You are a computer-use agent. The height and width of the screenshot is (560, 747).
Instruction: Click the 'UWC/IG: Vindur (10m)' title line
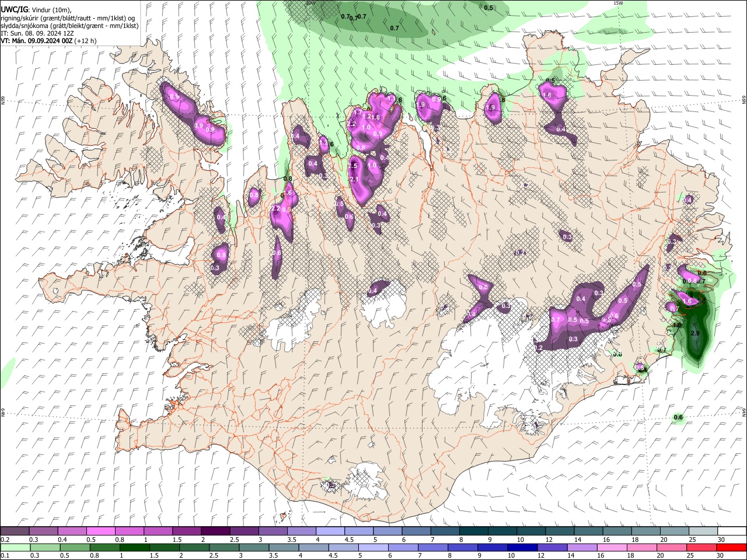36,10
